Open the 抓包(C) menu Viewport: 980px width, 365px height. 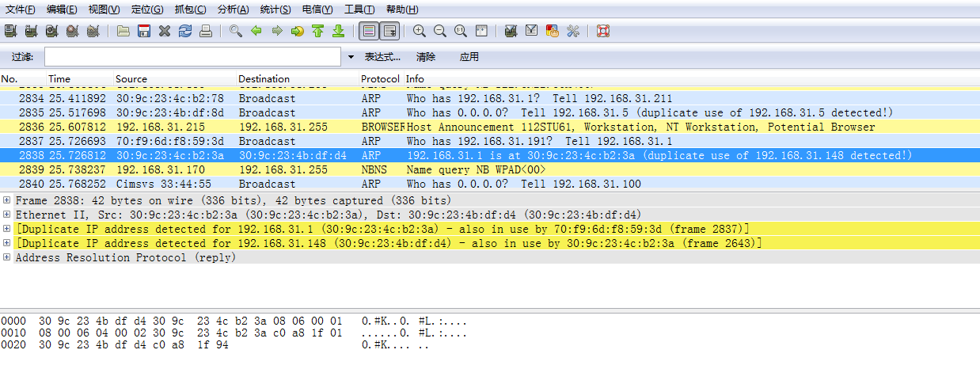click(x=190, y=10)
